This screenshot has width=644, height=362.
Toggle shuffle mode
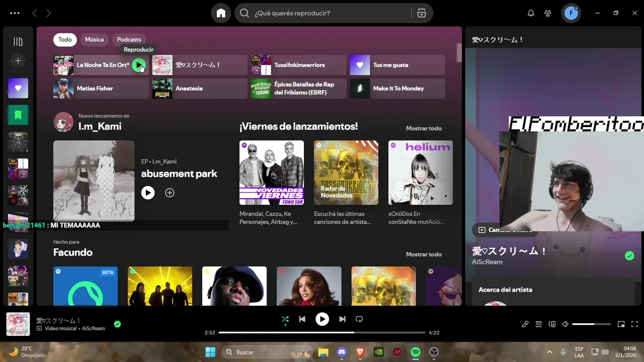285,319
